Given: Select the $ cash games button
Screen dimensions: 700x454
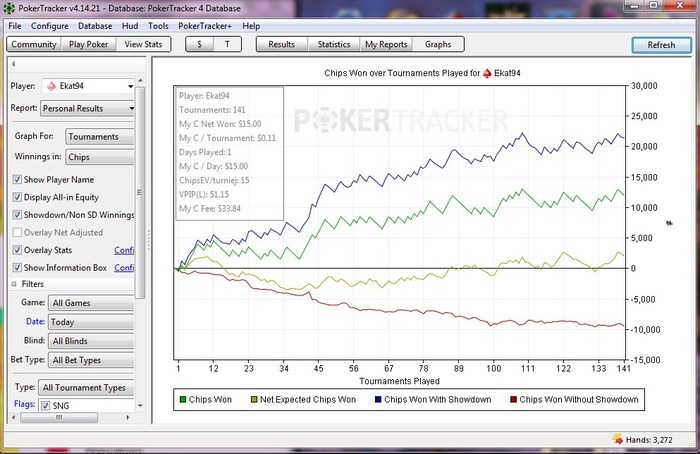Looking at the screenshot, I should (x=199, y=44).
